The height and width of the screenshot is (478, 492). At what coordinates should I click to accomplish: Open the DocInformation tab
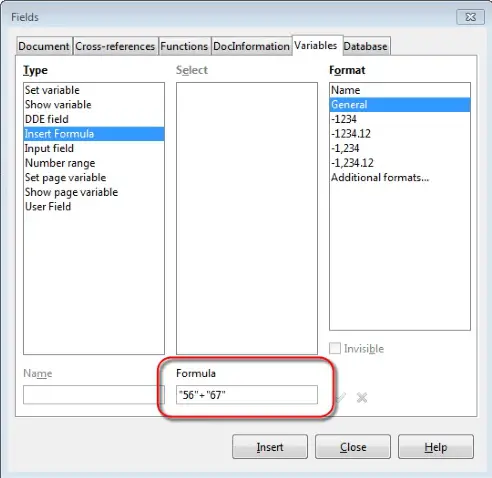[251, 46]
